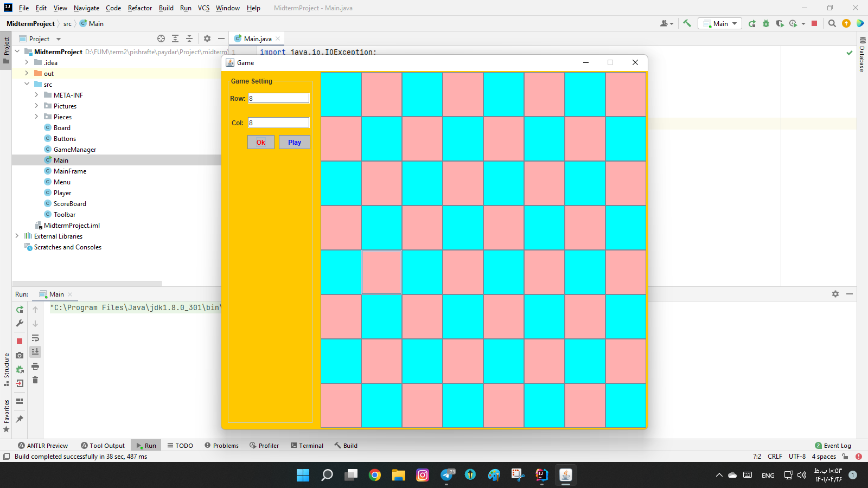Toggle scroll to end in console
Screen dimensions: 868x488
(x=35, y=351)
